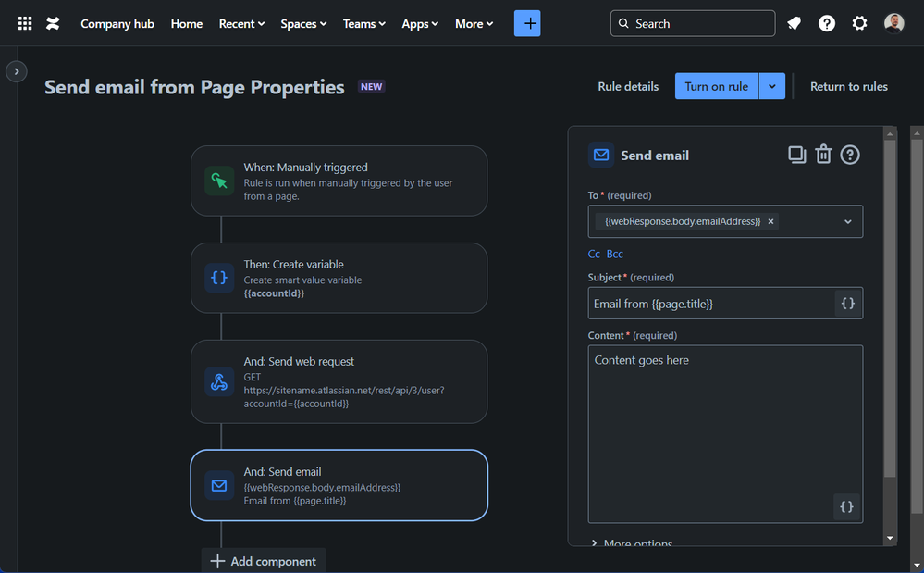Open the settings gear icon
The image size is (924, 573).
tap(860, 23)
